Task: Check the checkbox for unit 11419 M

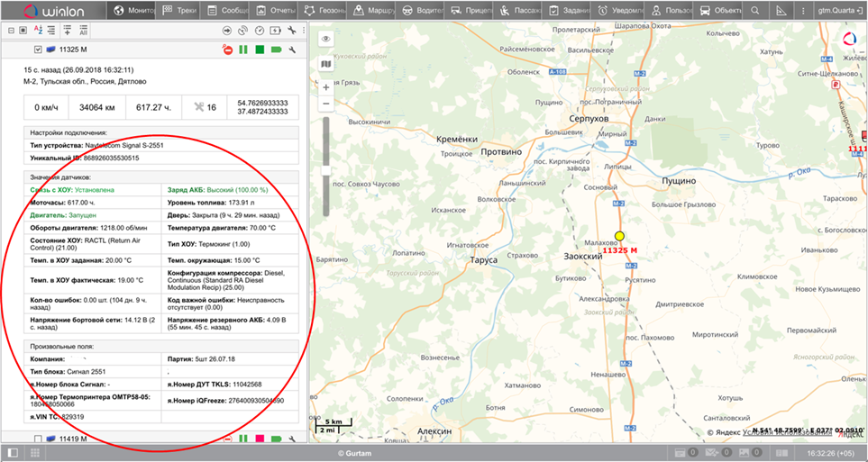Action: coord(37,439)
